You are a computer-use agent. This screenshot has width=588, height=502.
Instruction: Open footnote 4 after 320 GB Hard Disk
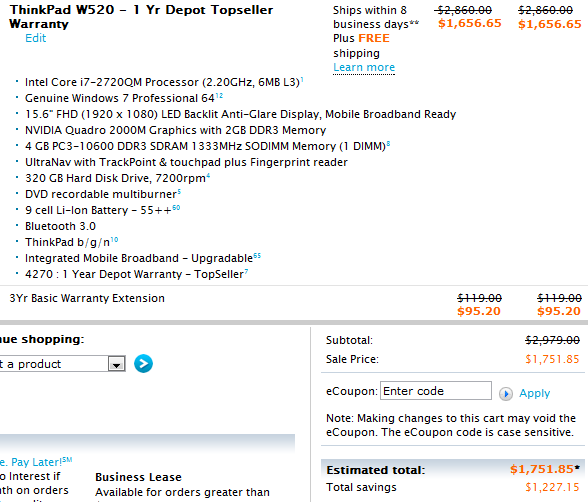tap(208, 175)
